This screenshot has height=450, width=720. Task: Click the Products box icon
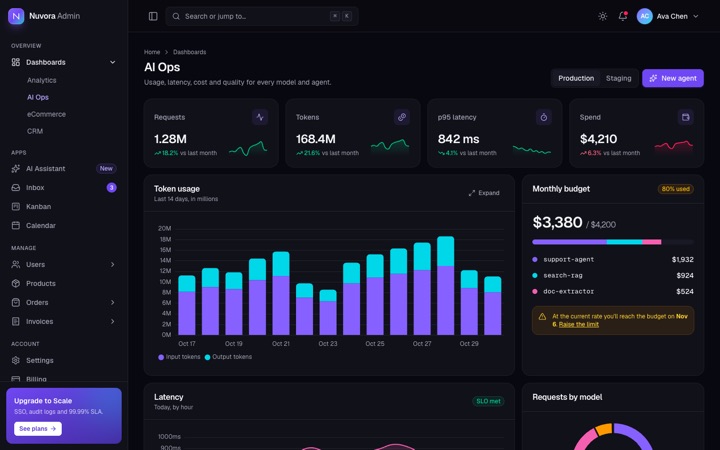tap(16, 283)
